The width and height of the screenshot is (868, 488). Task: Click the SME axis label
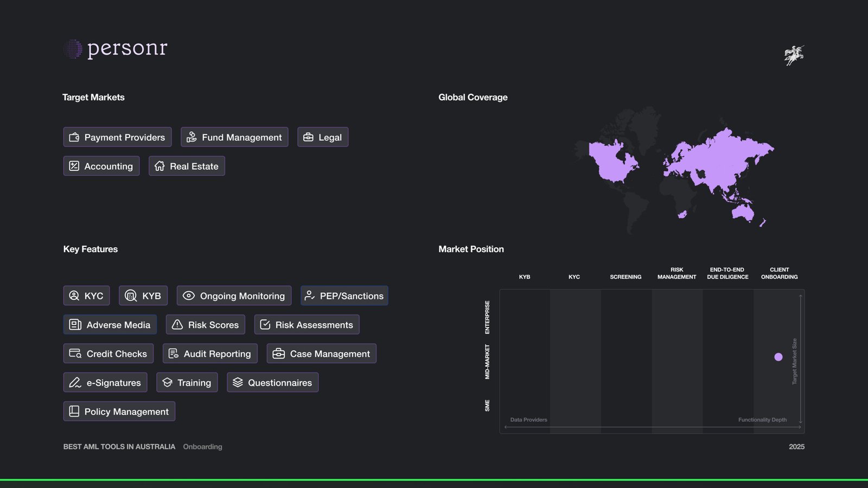pyautogui.click(x=487, y=406)
